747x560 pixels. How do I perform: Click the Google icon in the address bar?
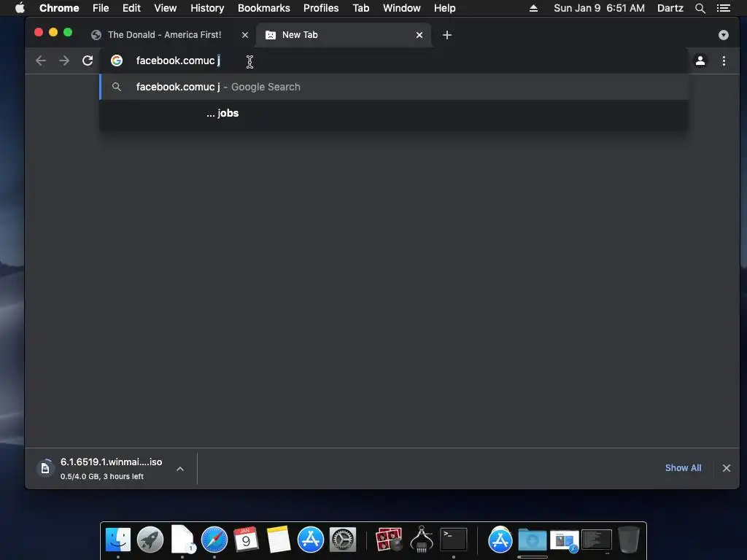pos(117,61)
